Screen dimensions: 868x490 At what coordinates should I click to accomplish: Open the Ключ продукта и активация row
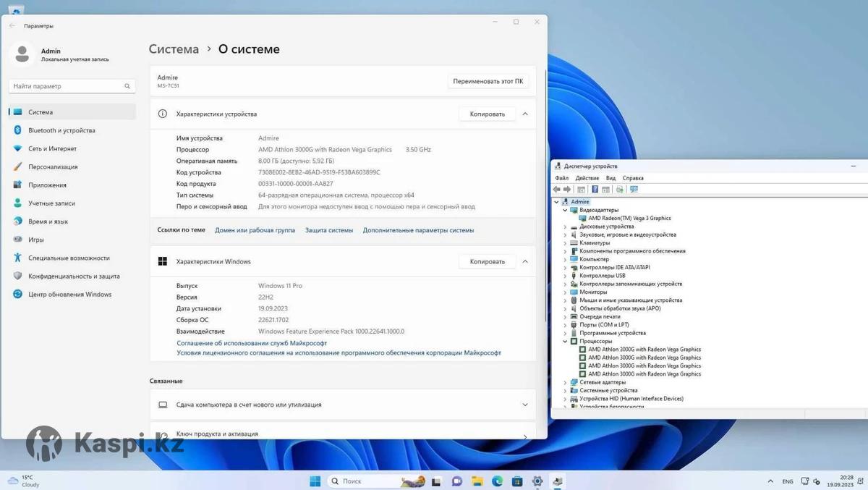[x=343, y=434]
